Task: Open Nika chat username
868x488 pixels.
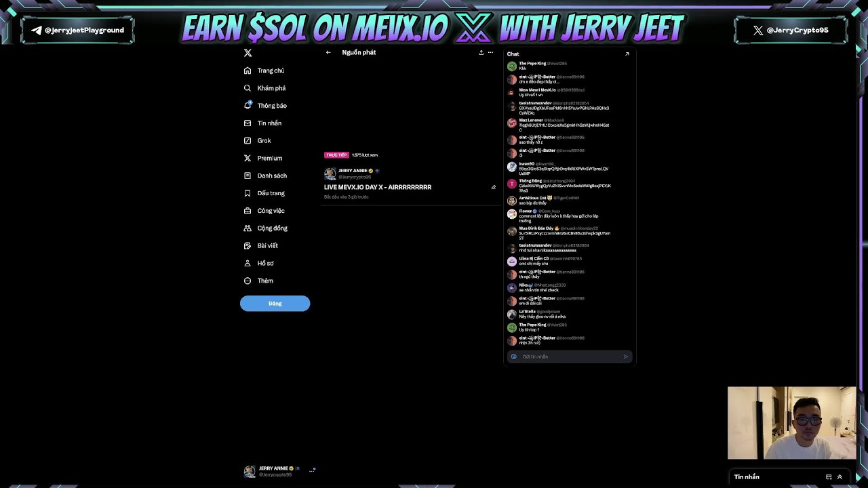Action: 524,285
